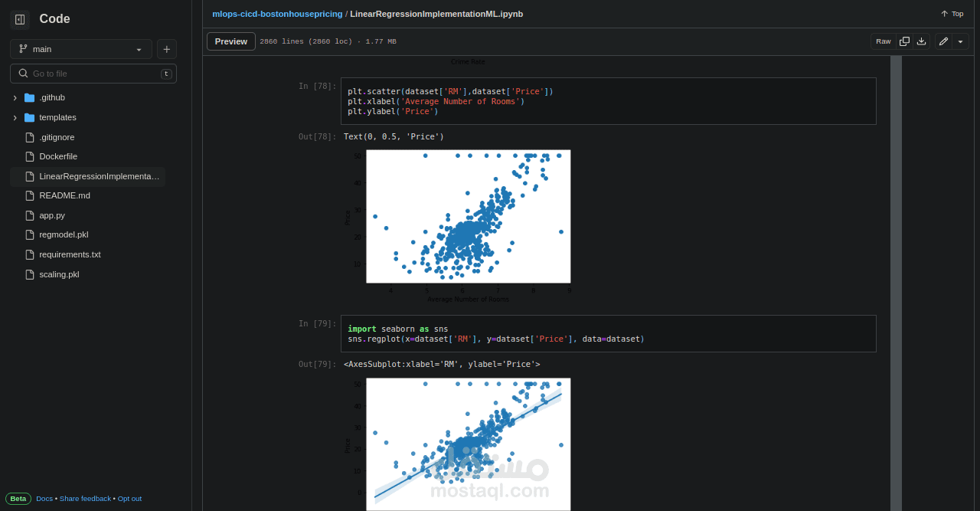View Raw file contents
This screenshot has width=980, height=511.
pos(884,41)
